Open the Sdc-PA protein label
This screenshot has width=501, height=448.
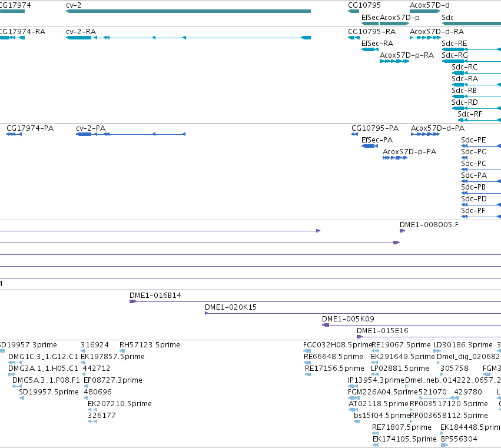pos(474,175)
